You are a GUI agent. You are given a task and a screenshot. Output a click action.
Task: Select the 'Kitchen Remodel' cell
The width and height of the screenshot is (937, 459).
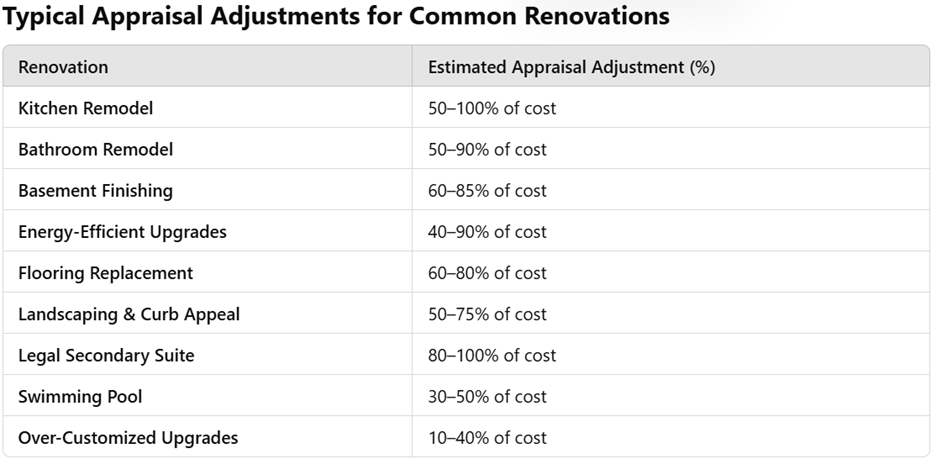click(85, 108)
